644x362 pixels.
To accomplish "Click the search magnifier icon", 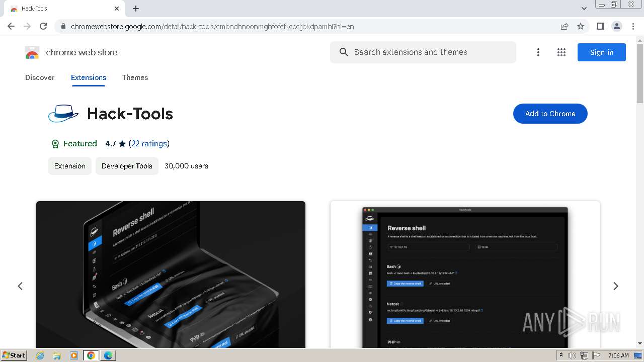I will (344, 52).
